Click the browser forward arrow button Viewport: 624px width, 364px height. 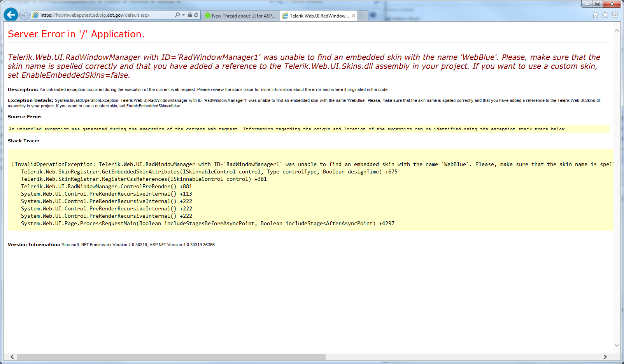[24, 15]
